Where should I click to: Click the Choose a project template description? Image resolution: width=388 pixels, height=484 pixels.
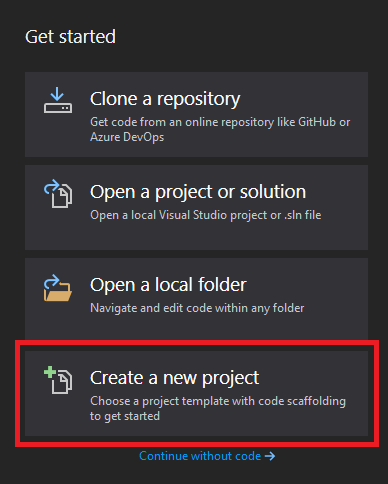click(218, 401)
